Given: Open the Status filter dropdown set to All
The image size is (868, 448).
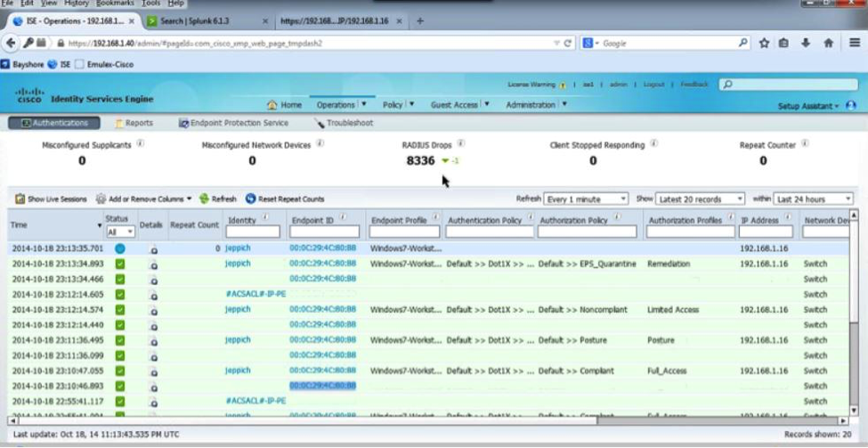Looking at the screenshot, I should pyautogui.click(x=120, y=232).
